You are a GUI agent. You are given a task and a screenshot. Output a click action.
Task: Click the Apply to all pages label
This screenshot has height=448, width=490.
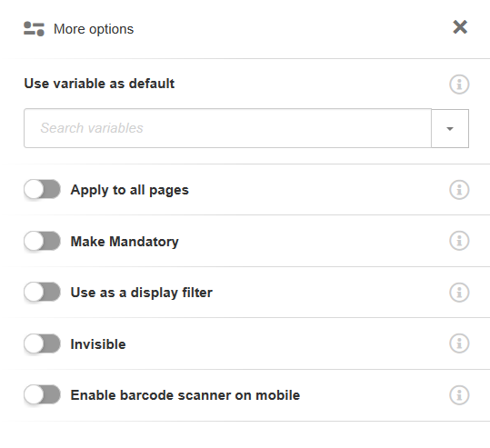point(130,190)
